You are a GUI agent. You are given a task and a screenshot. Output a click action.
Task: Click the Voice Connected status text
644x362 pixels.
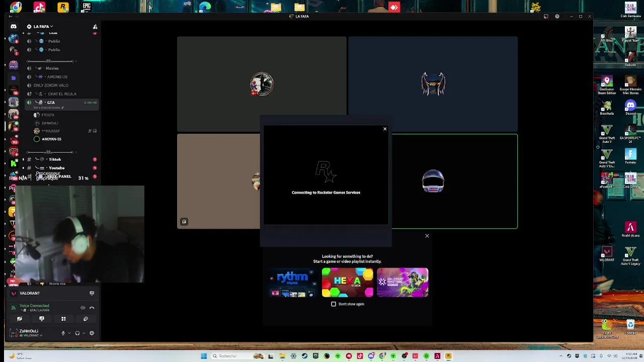pyautogui.click(x=34, y=306)
